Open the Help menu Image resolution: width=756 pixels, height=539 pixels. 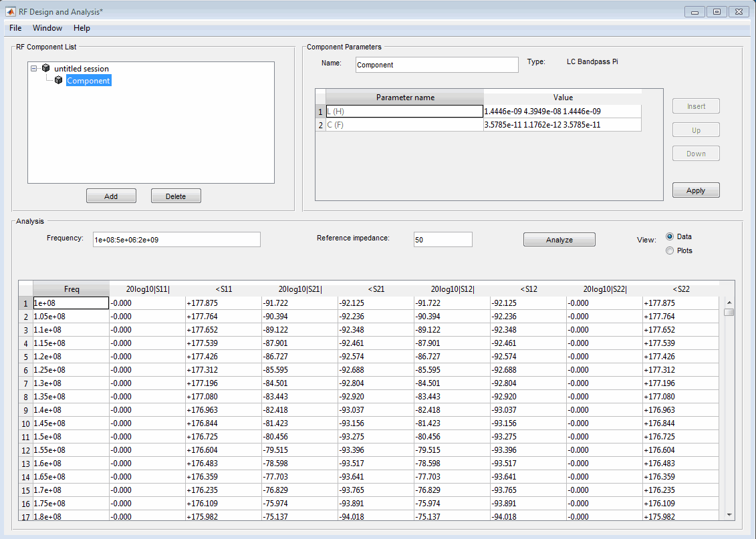(82, 28)
